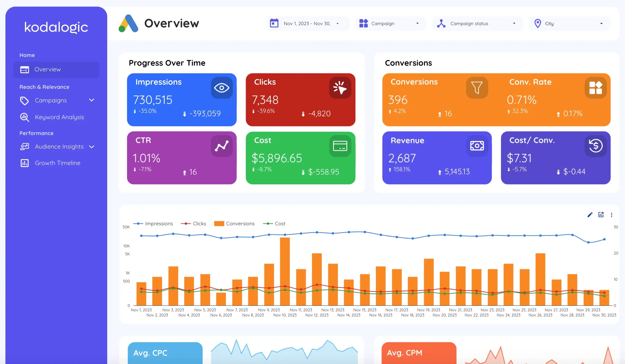Open Campaigns in sidebar
The width and height of the screenshot is (625, 364).
point(51,101)
